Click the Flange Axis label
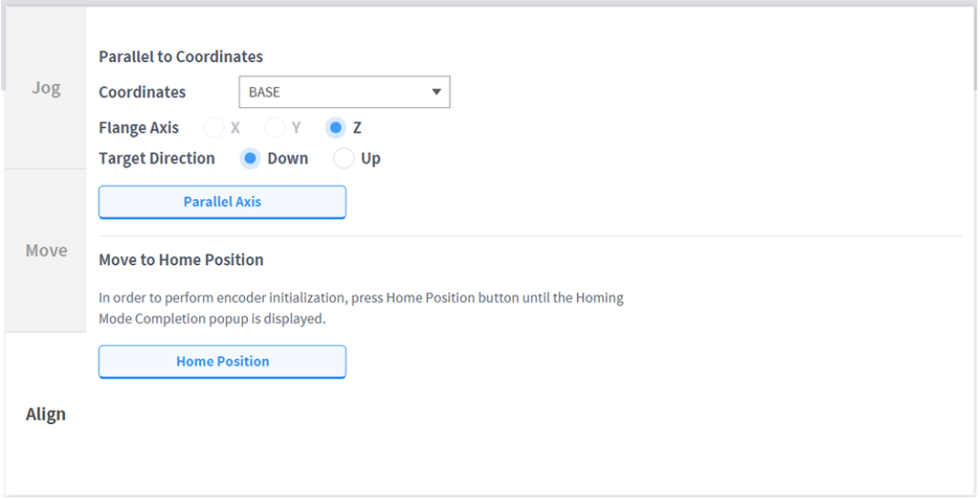The height and width of the screenshot is (500, 980). click(x=139, y=128)
